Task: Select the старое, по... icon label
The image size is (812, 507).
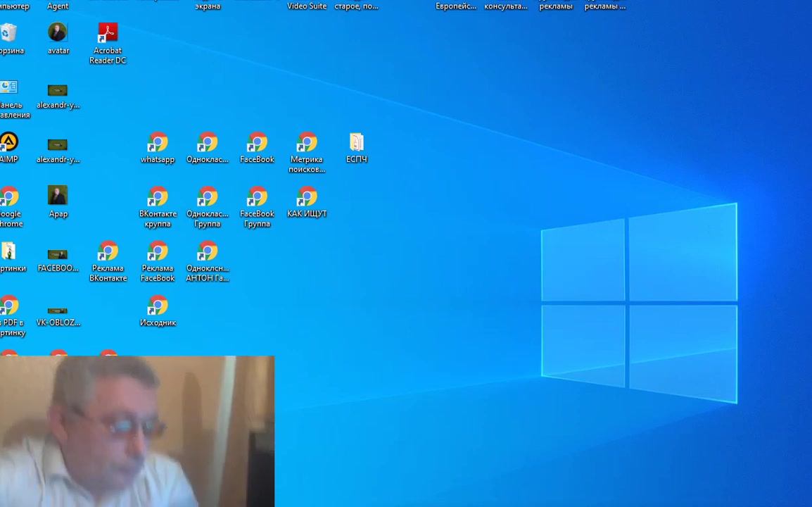Action: click(x=356, y=6)
